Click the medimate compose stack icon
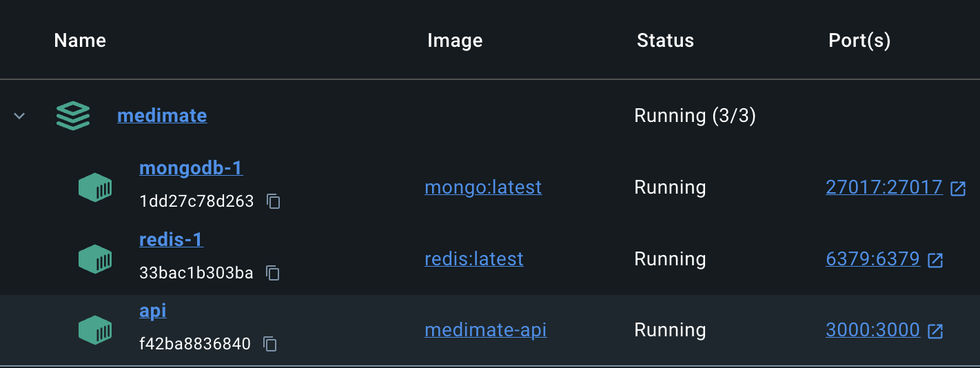The image size is (980, 368). [x=73, y=116]
